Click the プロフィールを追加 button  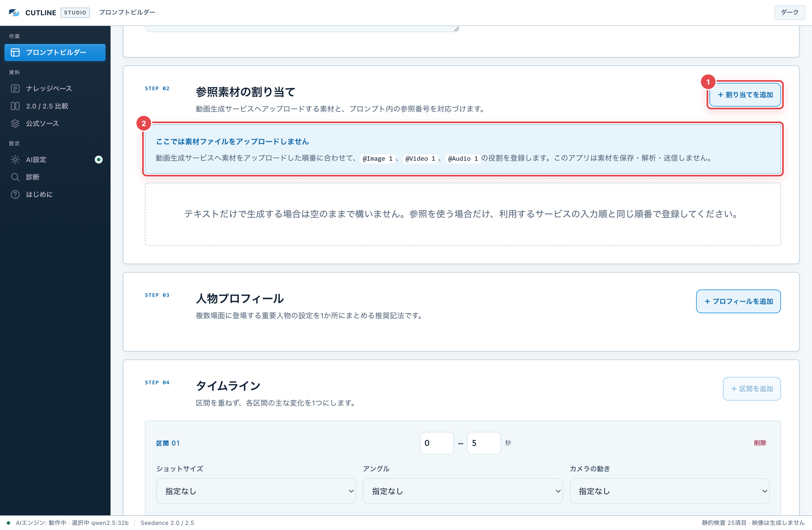click(x=738, y=301)
